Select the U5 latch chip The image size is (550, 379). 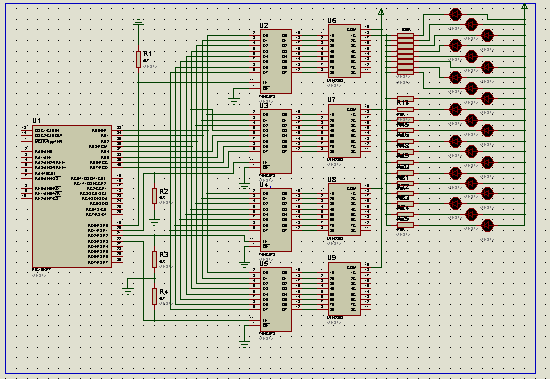(276, 299)
